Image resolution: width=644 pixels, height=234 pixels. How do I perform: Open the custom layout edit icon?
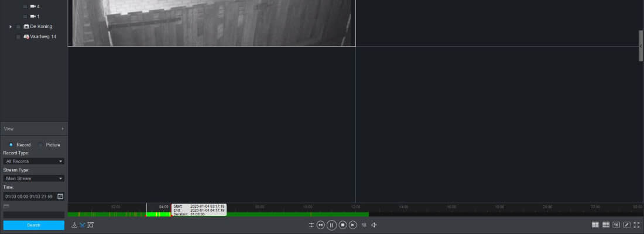[626, 225]
